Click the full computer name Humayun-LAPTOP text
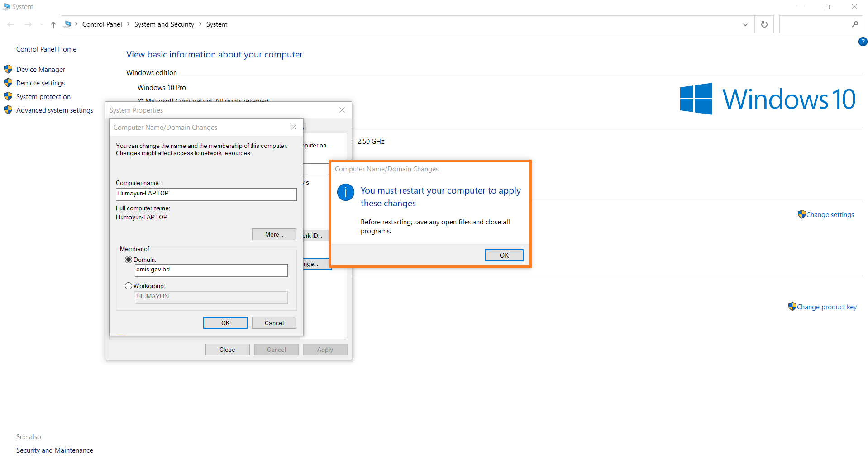The height and width of the screenshot is (464, 868). (x=142, y=218)
